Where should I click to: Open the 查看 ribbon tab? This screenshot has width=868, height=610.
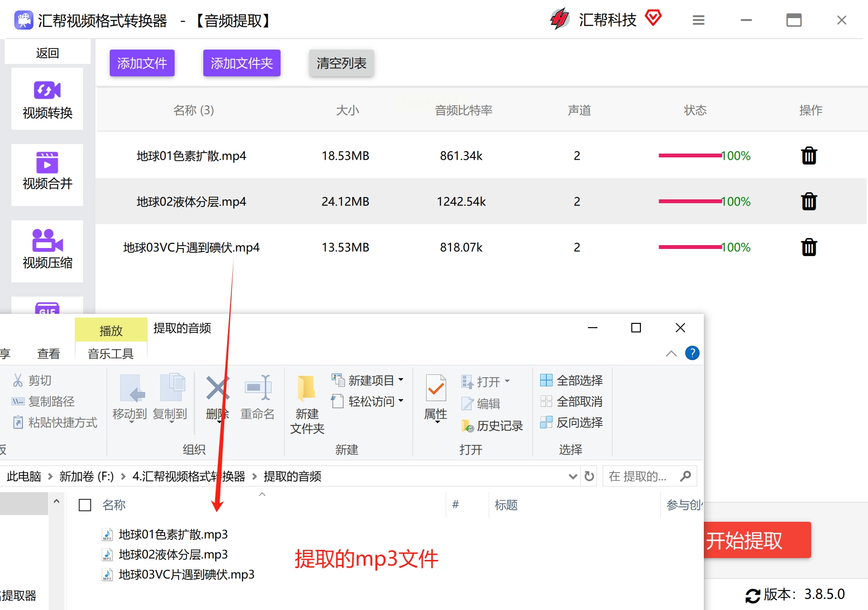click(x=49, y=354)
